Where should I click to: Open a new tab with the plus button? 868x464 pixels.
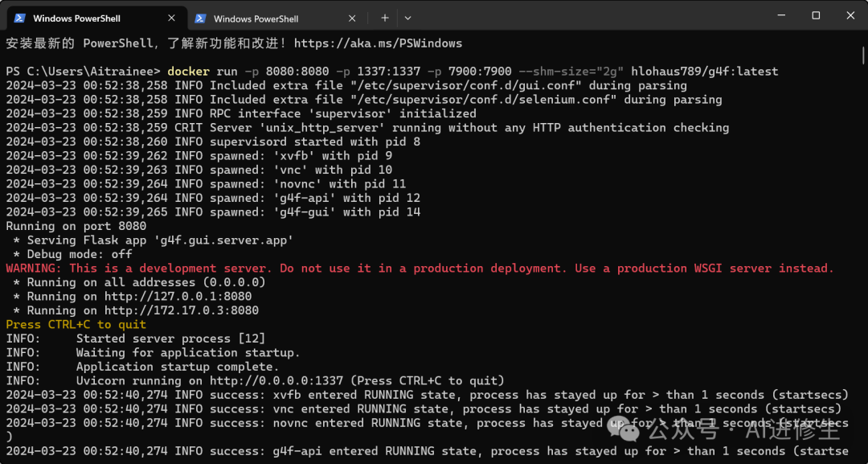pos(385,18)
